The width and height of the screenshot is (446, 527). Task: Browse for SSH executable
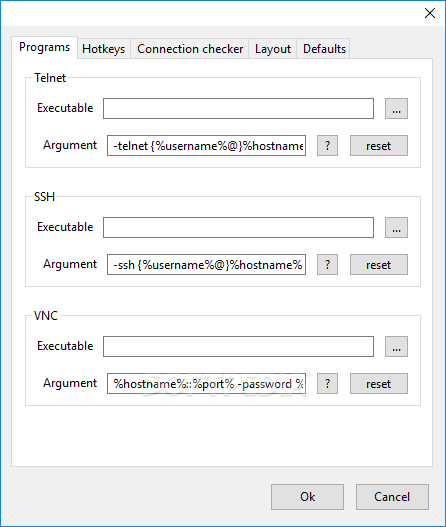pyautogui.click(x=396, y=228)
